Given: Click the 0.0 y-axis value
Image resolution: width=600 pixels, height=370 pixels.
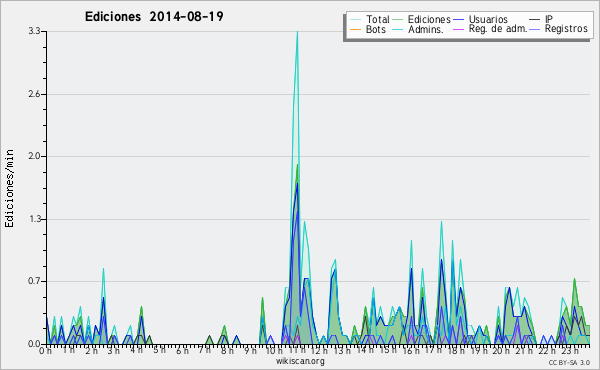Looking at the screenshot, I should coord(34,344).
